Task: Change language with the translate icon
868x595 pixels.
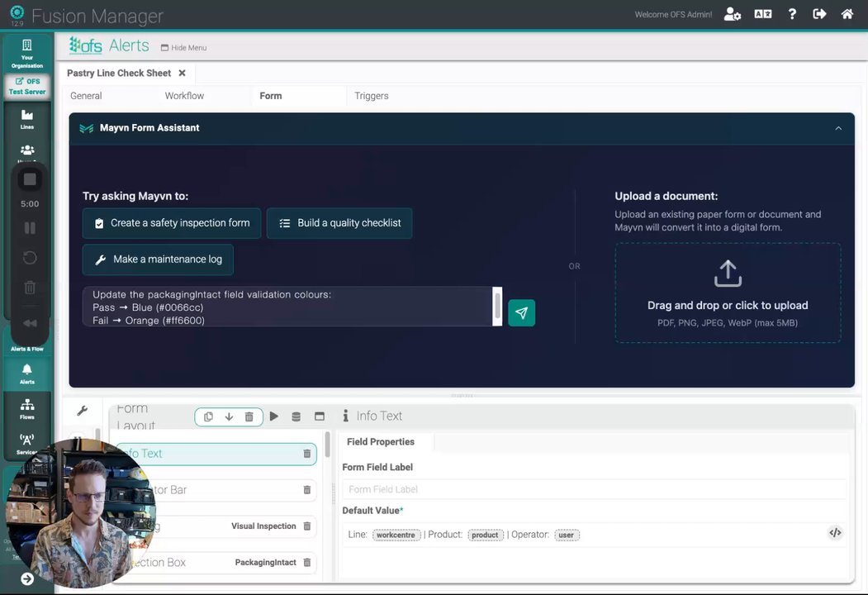Action: point(763,14)
